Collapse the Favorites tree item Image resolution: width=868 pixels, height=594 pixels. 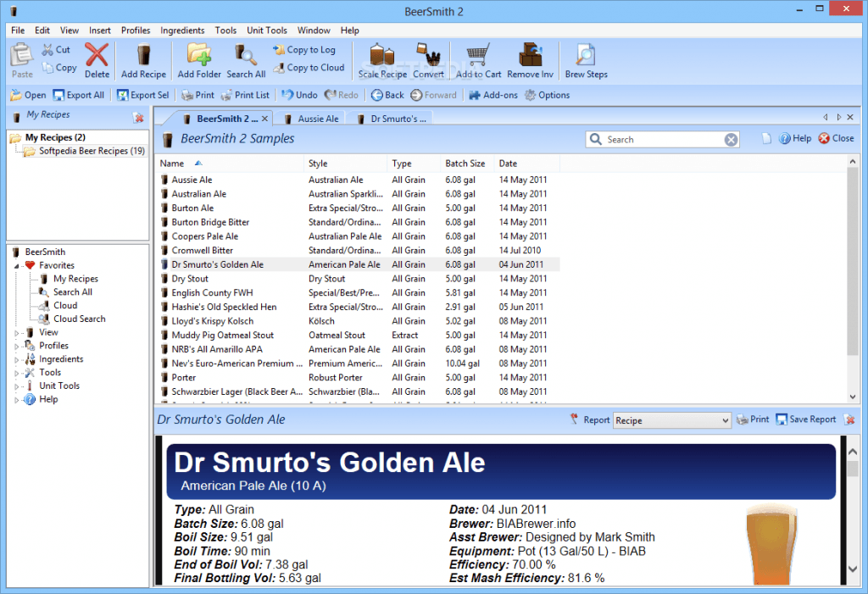pyautogui.click(x=15, y=264)
